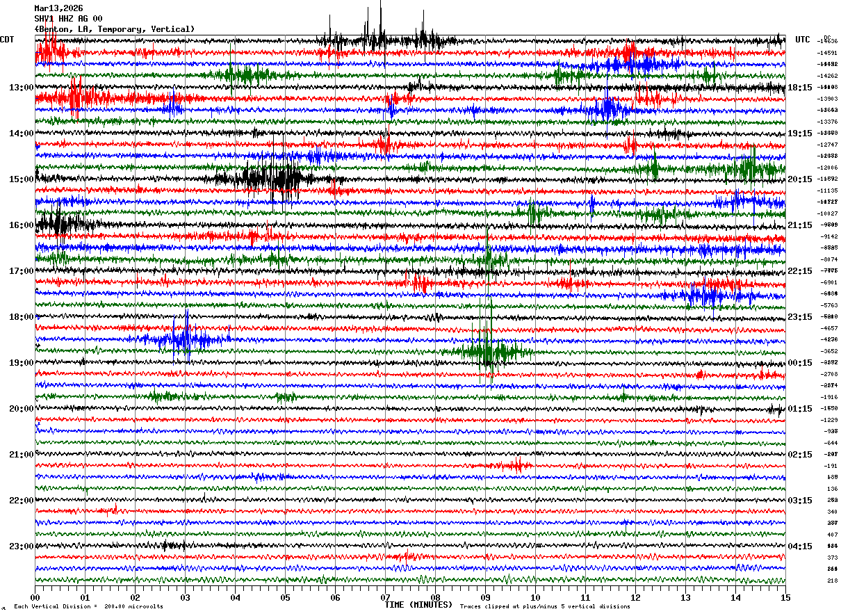Screen dimensions: 841x616
Task: Select the UTC timezone label
Action: (x=803, y=40)
